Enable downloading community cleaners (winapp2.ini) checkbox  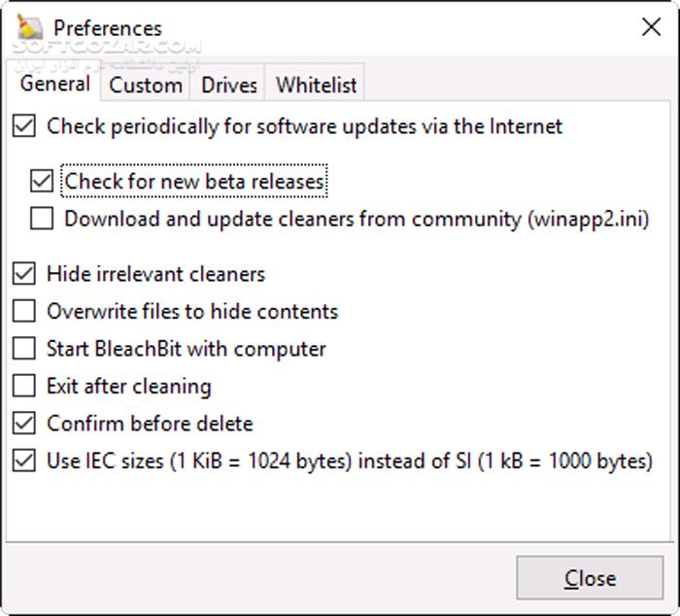coord(42,219)
